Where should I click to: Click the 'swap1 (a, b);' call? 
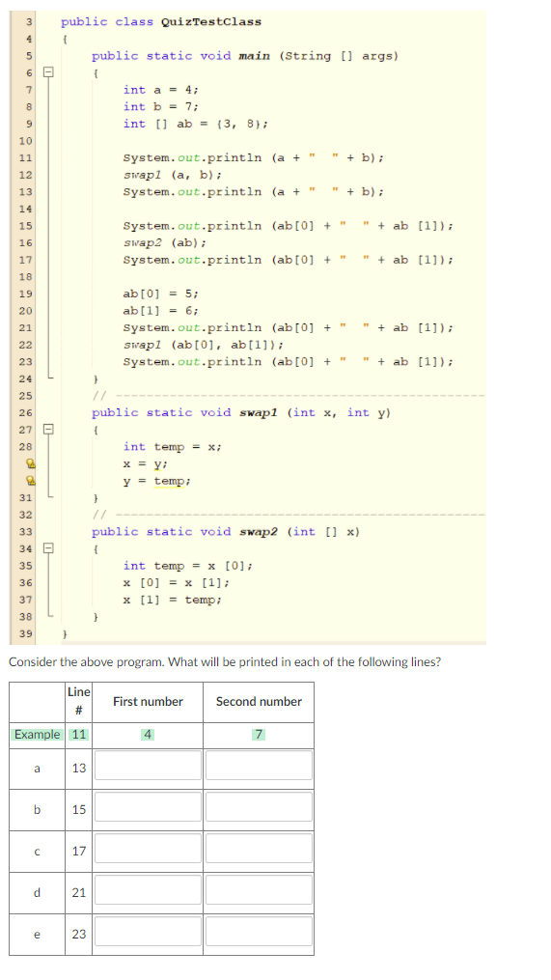pyautogui.click(x=173, y=175)
